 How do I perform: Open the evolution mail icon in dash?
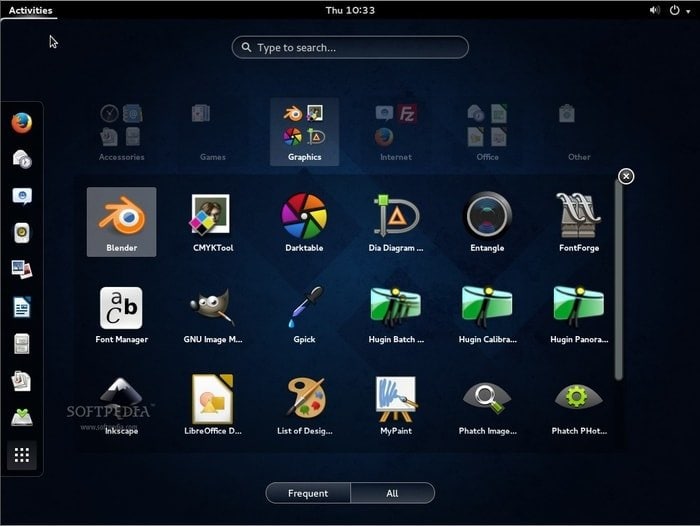[22, 159]
